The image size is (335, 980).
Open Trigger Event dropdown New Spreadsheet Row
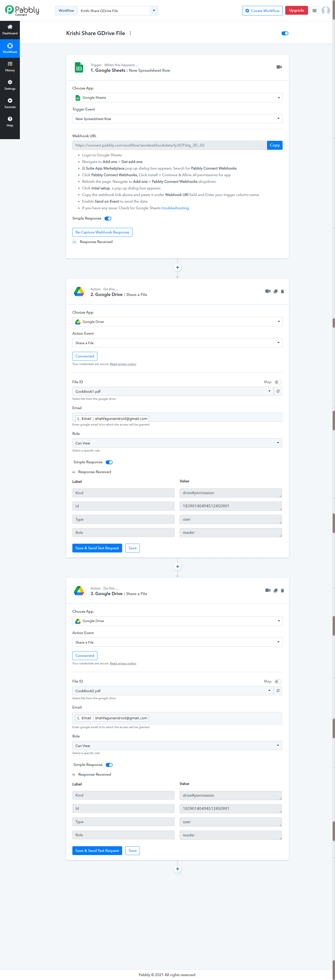coord(177,119)
